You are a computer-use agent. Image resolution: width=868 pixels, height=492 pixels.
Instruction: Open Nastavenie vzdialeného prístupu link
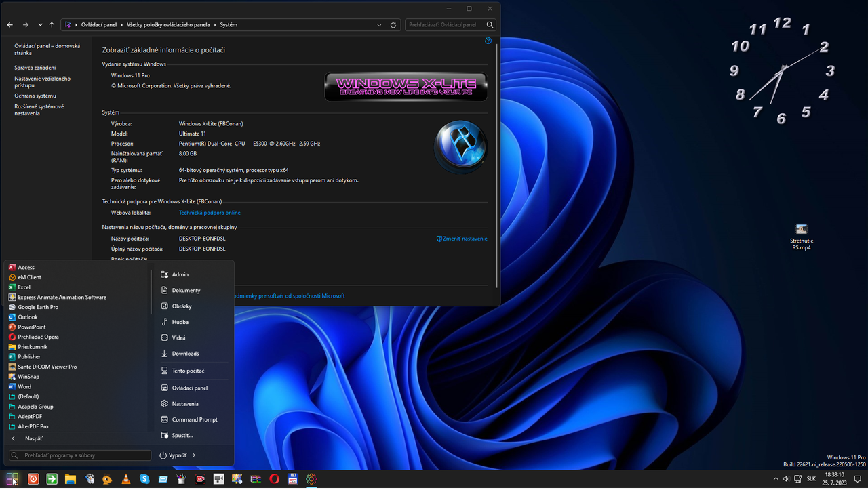click(x=42, y=82)
